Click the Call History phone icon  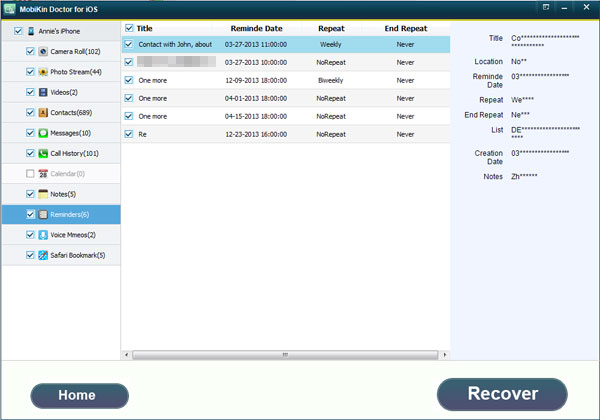(x=43, y=153)
